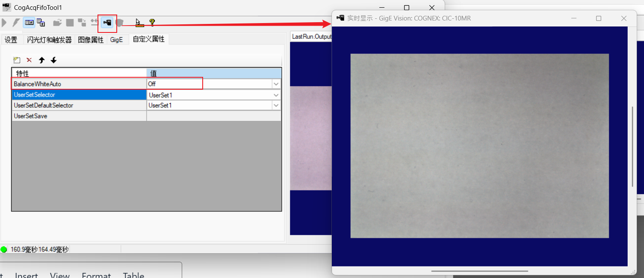Open the Table menu at bottom
Viewport: 644px width, 278px height.
pos(133,275)
